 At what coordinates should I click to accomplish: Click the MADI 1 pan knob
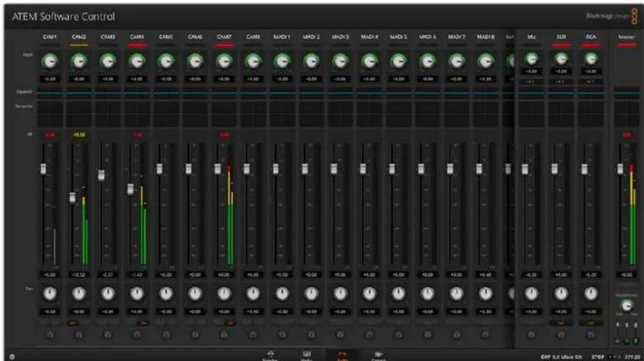tap(282, 294)
